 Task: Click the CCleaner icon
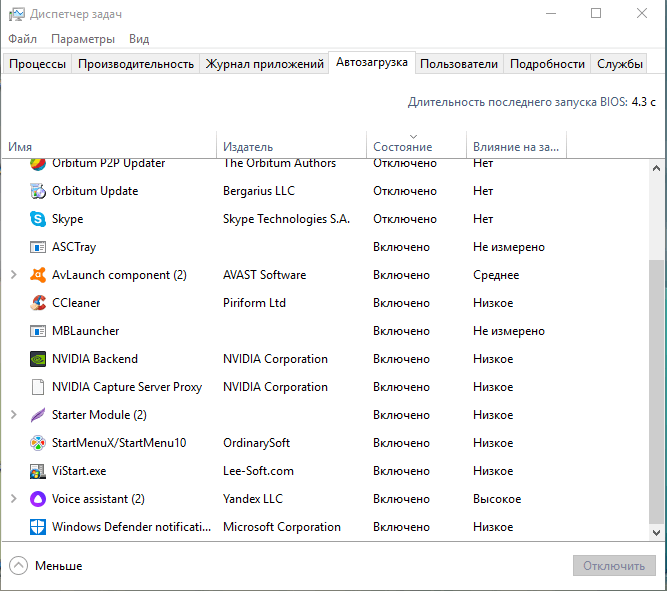coord(38,303)
